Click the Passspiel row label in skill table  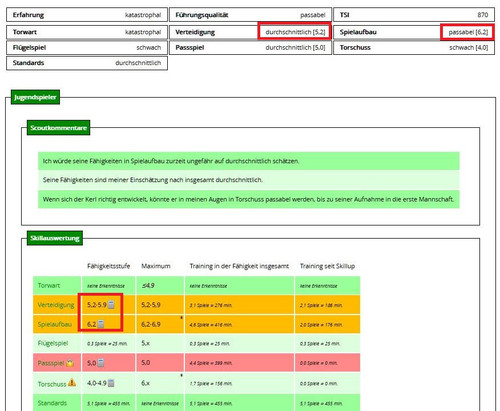click(x=51, y=363)
